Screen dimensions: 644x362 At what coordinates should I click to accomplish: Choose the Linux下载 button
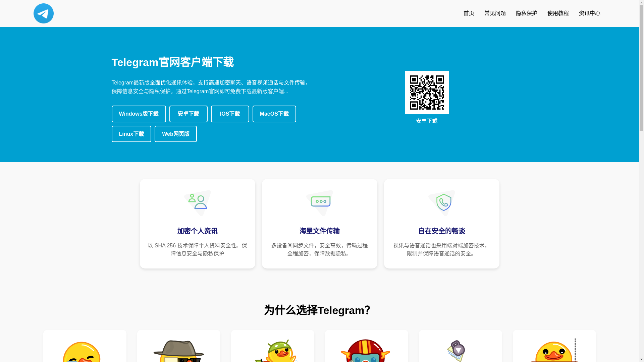pyautogui.click(x=131, y=134)
